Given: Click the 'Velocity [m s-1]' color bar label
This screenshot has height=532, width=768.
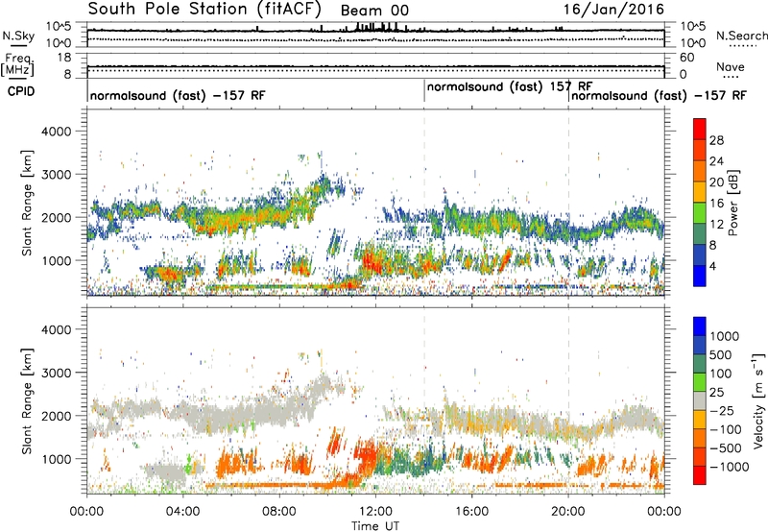Looking at the screenshot, I should [x=758, y=400].
